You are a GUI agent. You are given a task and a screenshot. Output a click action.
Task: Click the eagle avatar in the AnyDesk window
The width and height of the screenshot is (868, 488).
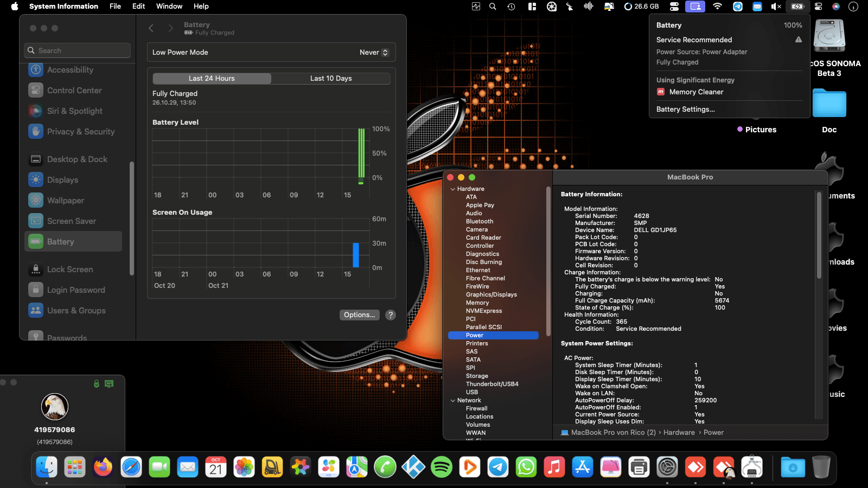[55, 407]
